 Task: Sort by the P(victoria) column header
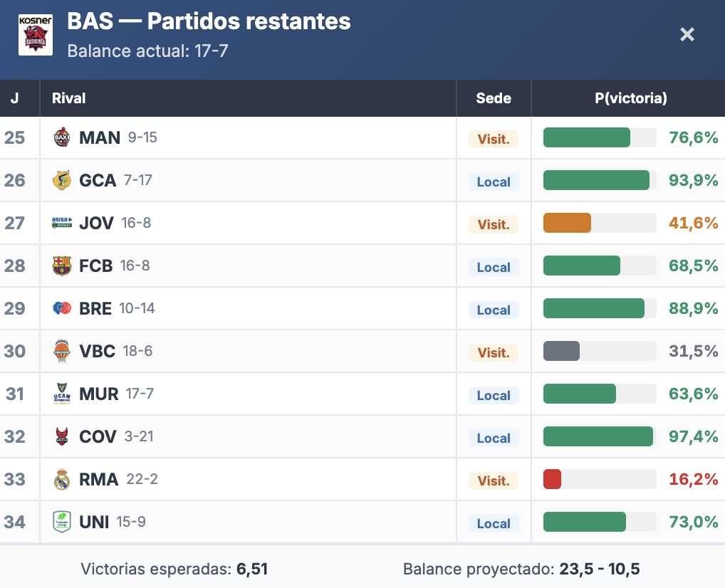click(630, 98)
